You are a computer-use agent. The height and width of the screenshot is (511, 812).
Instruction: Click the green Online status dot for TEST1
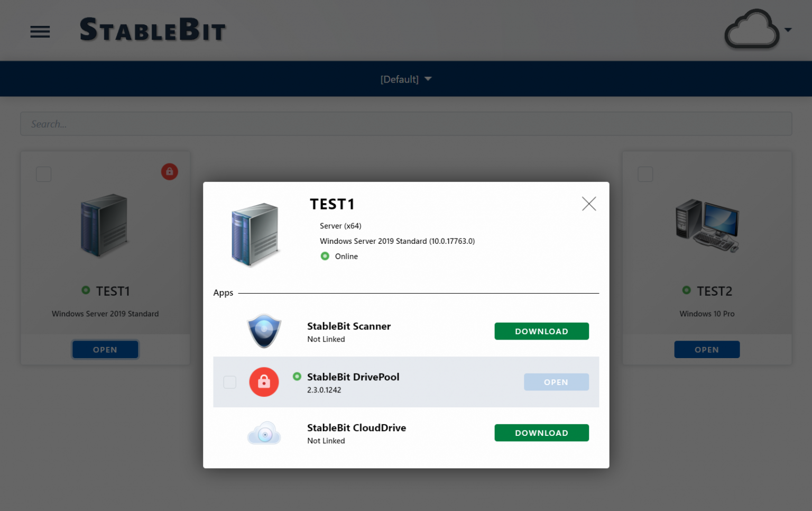[325, 256]
